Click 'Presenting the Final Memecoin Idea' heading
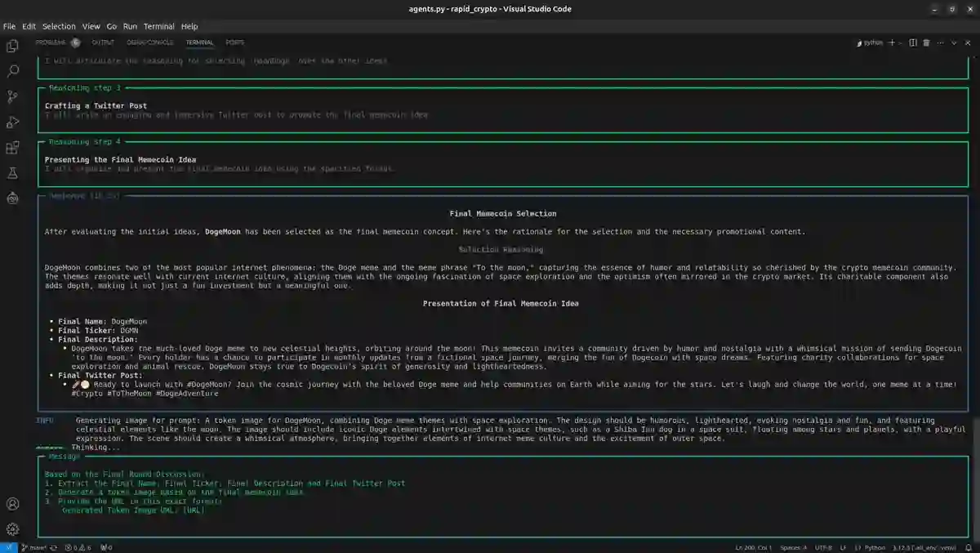 [120, 160]
